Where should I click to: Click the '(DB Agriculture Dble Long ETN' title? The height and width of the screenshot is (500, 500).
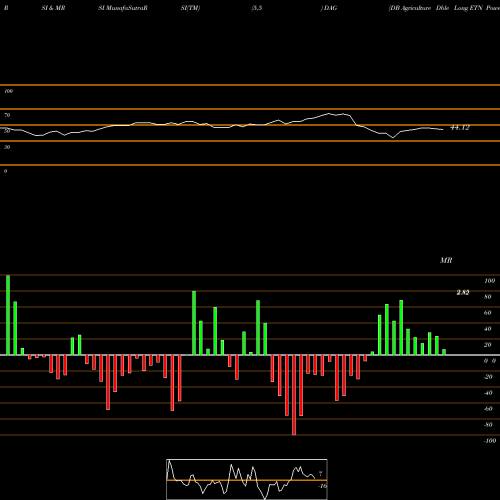pyautogui.click(x=436, y=8)
